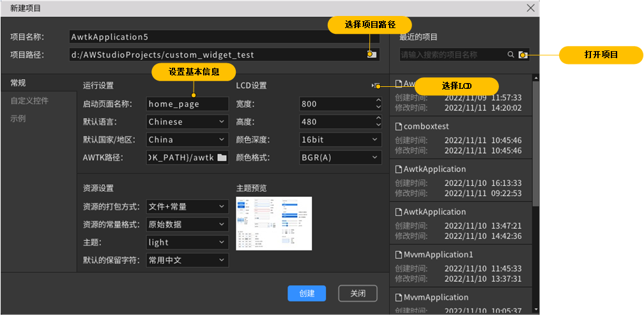644x315 pixels.
Task: Open the theme light dropdown
Action: 187,242
